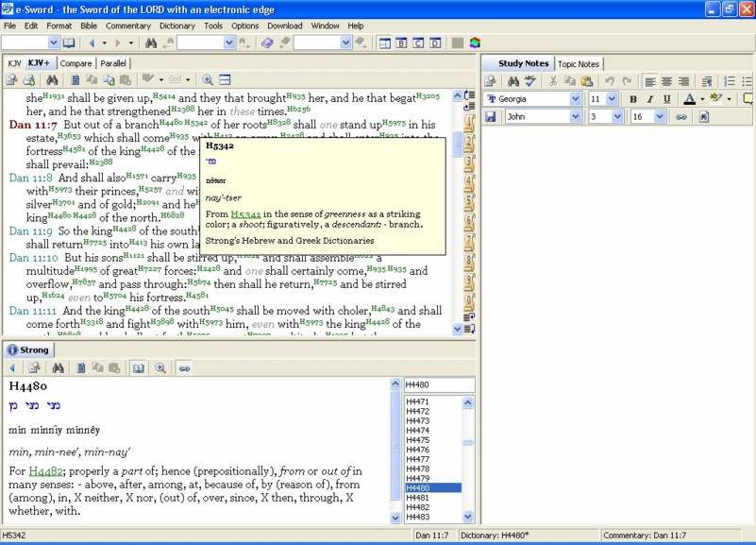Click spell check icon in Study Notes
This screenshot has height=545, width=756.
coord(530,81)
